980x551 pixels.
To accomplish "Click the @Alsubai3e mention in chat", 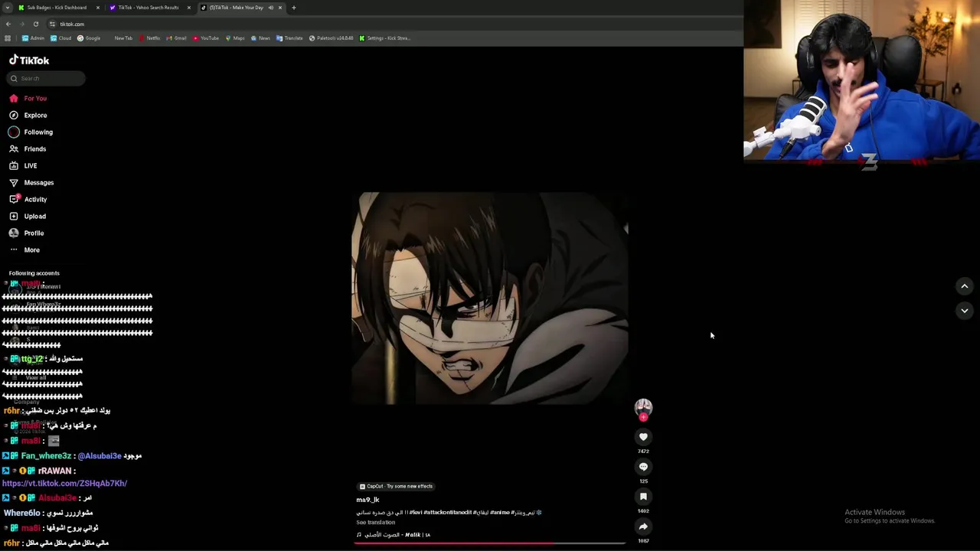I will point(100,456).
